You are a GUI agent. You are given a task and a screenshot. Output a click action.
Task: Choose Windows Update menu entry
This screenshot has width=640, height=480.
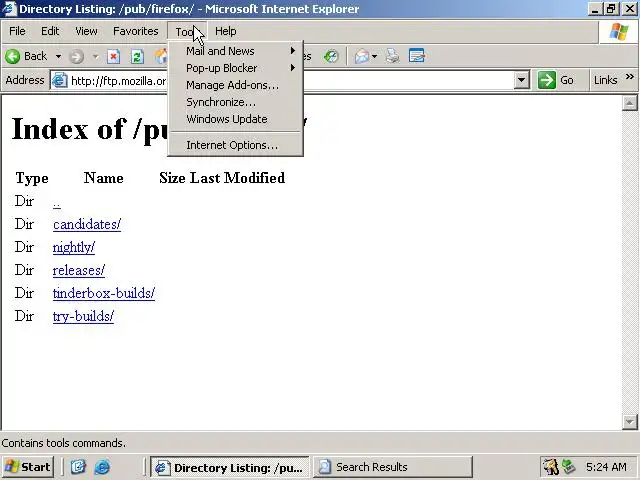pos(236,119)
